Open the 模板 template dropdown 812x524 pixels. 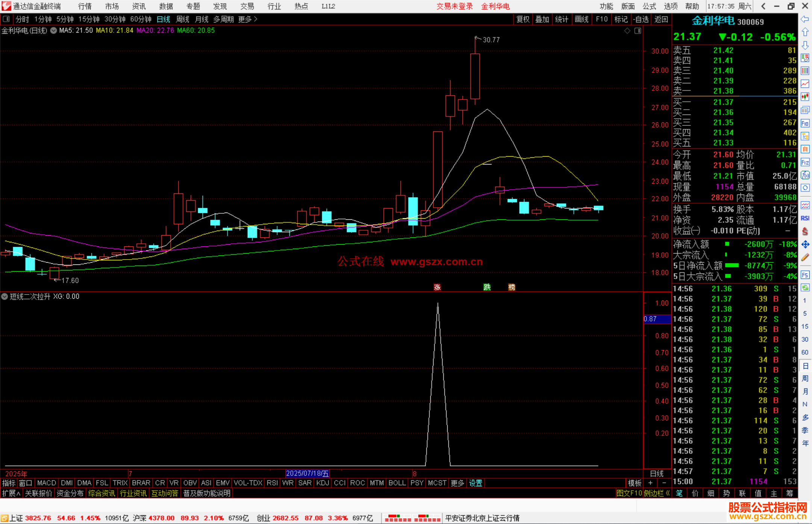click(635, 483)
